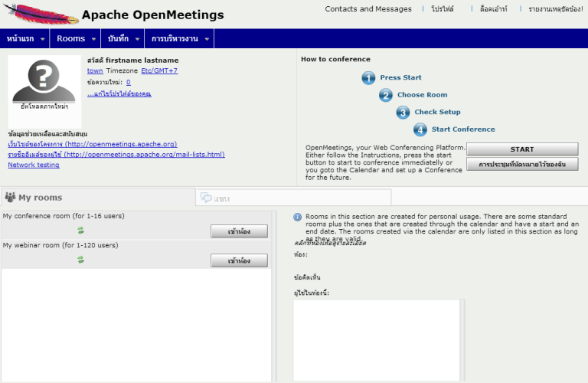Open the บันทึก menu

[x=122, y=38]
